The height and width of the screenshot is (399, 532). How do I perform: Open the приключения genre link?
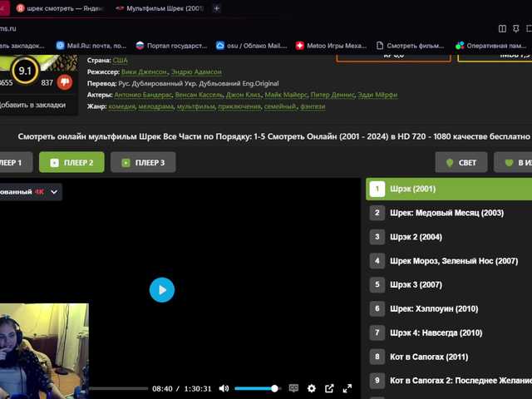pos(239,106)
